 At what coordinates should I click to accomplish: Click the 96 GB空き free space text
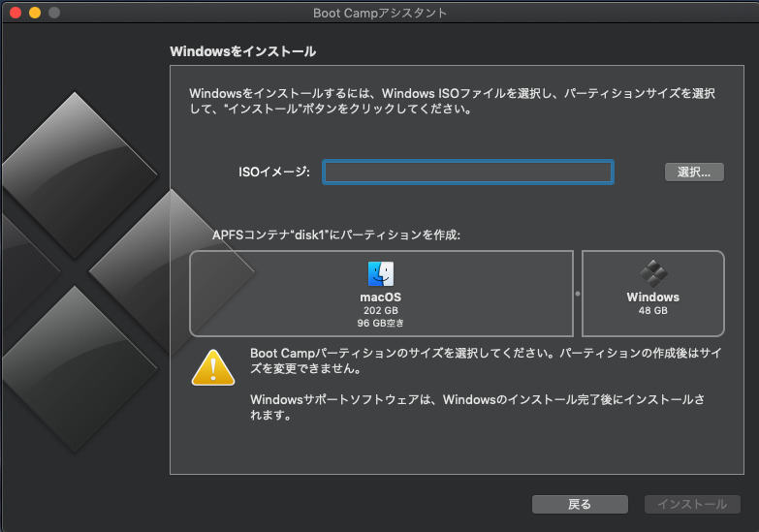(x=380, y=323)
